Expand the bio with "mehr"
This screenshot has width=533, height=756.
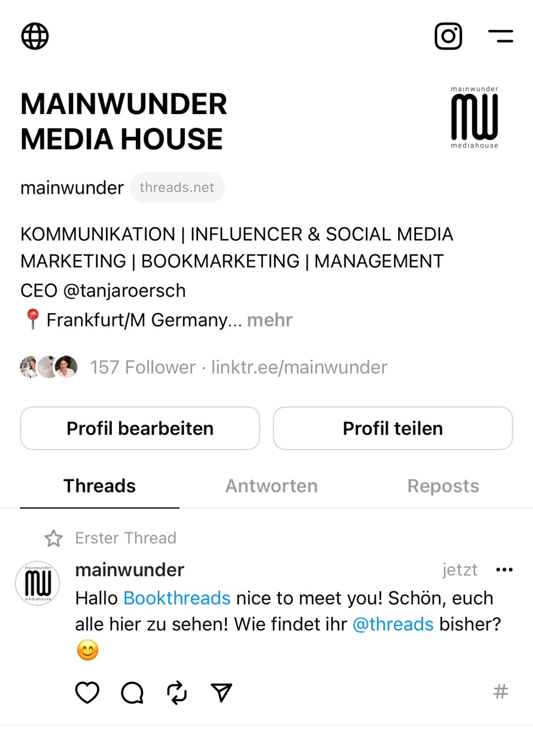click(270, 320)
